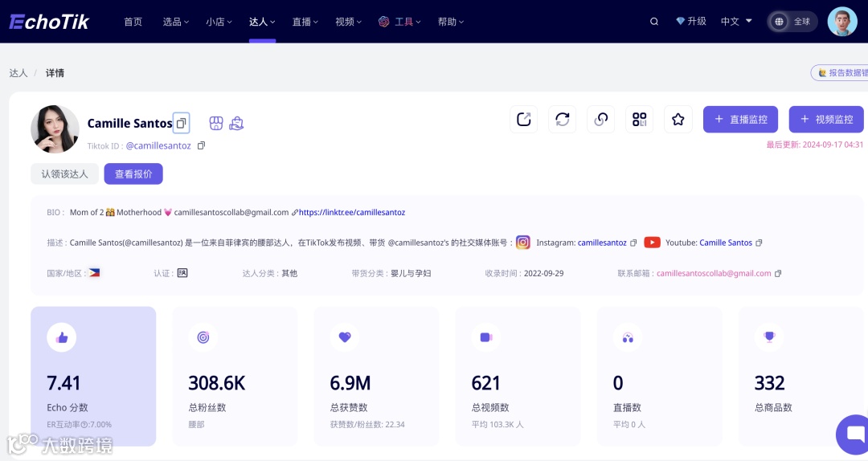Copy the name Camille Santos
This screenshot has width=868, height=461.
181,123
